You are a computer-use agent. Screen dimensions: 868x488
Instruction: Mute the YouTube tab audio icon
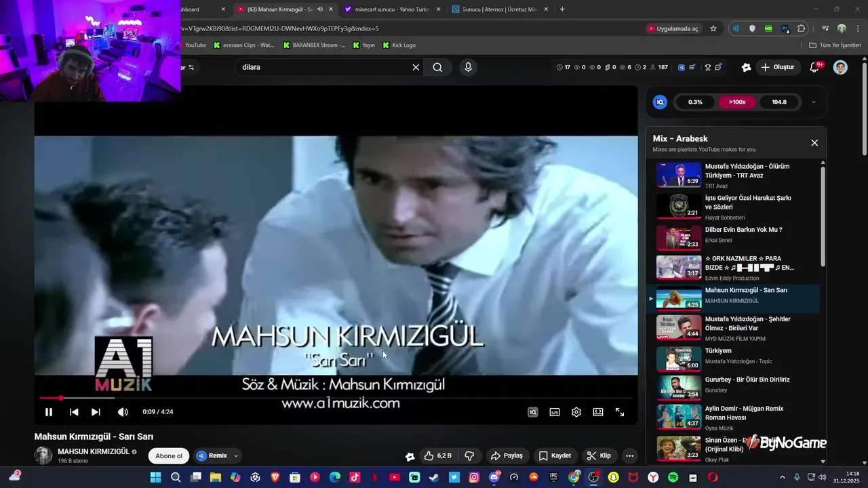(x=319, y=9)
